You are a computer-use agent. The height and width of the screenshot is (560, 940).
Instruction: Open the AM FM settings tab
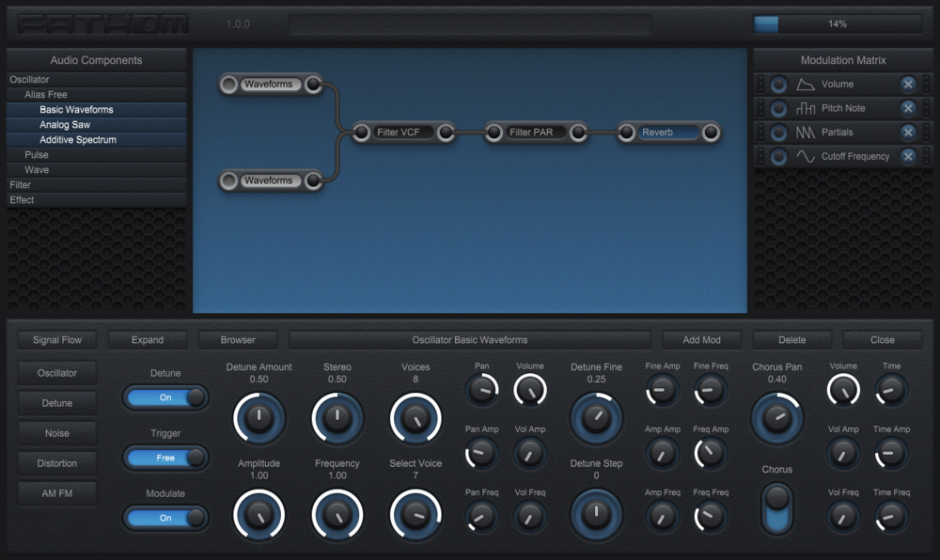[x=57, y=493]
